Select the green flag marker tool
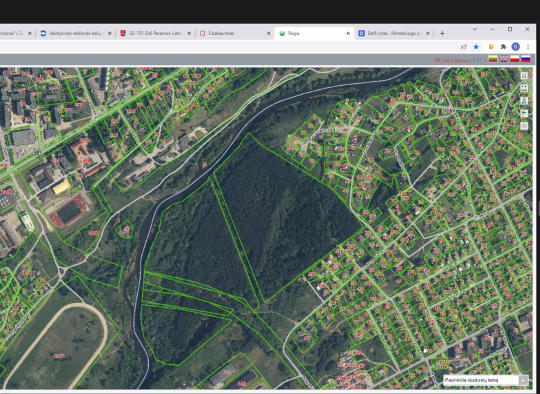Image resolution: width=540 pixels, height=394 pixels. (524, 113)
